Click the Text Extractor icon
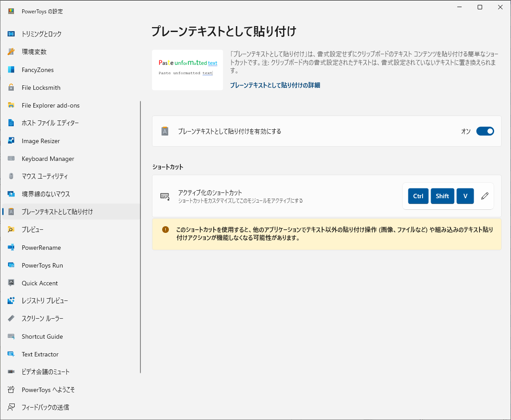This screenshot has height=420, width=511. 11,354
